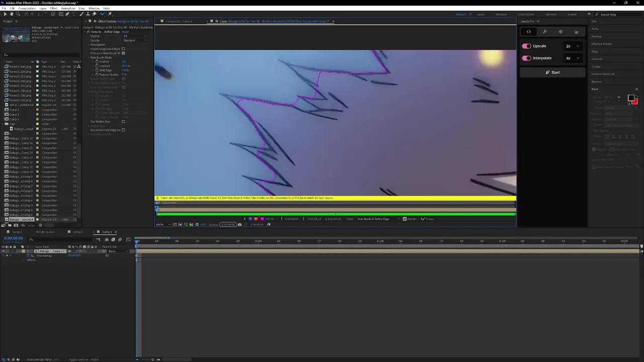Image resolution: width=644 pixels, height=362 pixels.
Task: Enable Use Motion Blur checkbox
Action: click(x=123, y=121)
